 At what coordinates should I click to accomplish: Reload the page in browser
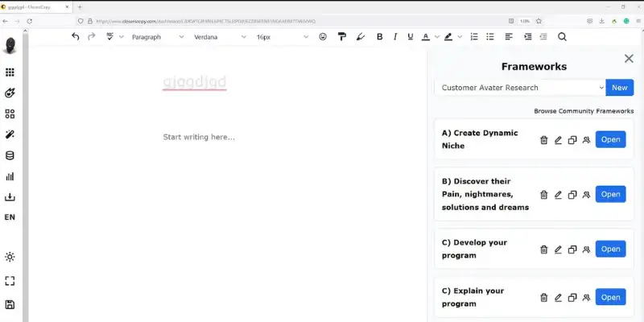click(x=29, y=21)
